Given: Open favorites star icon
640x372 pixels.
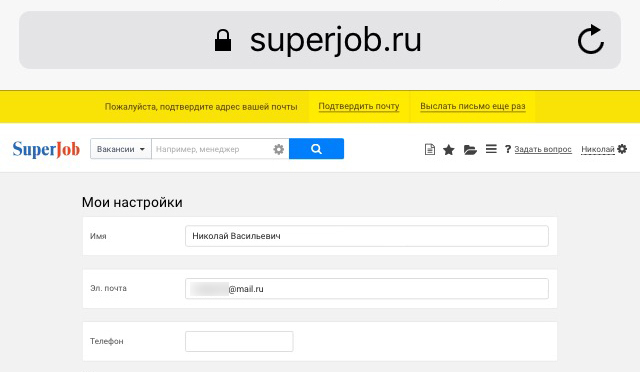Looking at the screenshot, I should pos(449,149).
